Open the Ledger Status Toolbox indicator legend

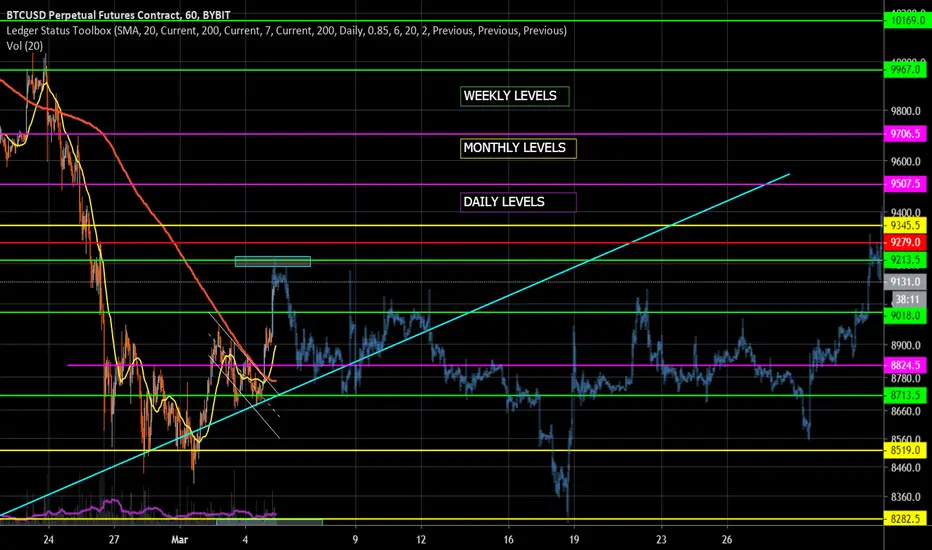point(286,30)
